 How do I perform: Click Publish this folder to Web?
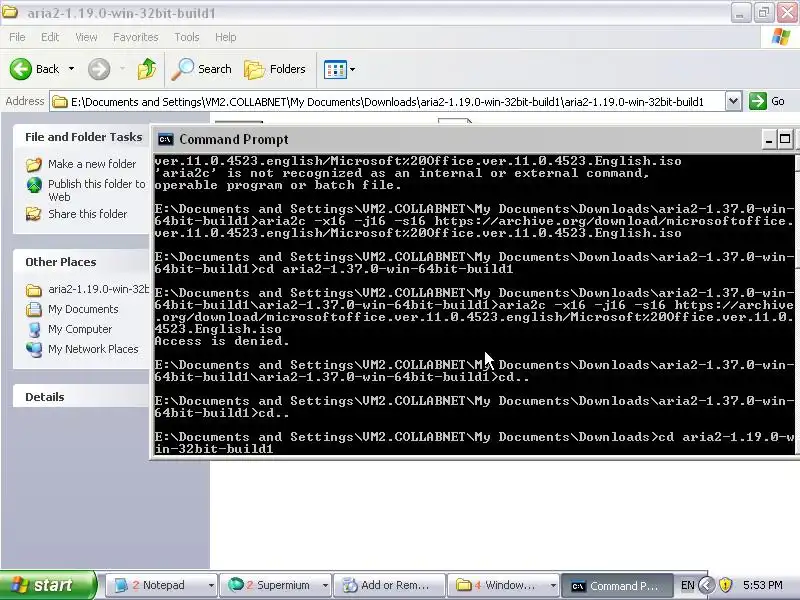click(x=96, y=190)
